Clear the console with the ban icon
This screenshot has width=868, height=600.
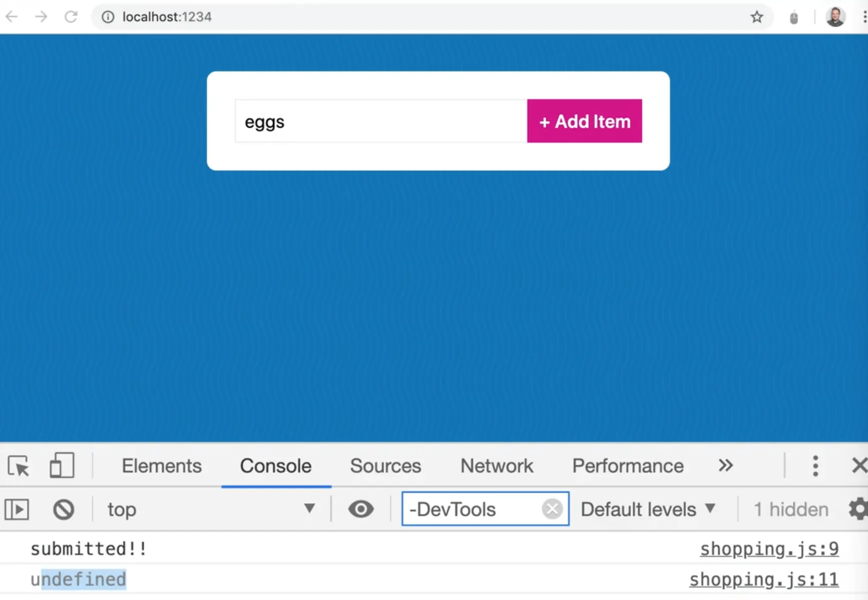pos(64,510)
